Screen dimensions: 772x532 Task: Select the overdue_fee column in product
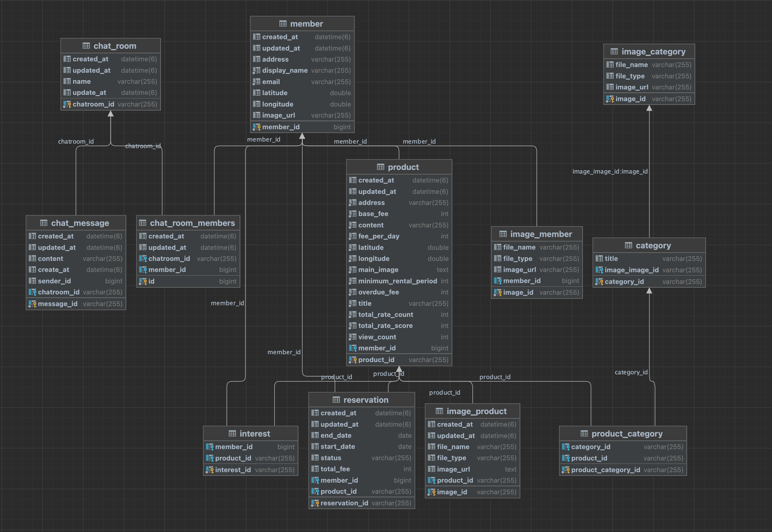[x=399, y=292]
